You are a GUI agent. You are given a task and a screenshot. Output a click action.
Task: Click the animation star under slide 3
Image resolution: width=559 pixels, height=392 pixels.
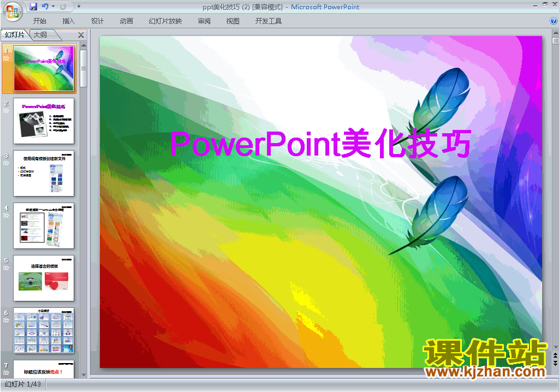tap(6, 163)
